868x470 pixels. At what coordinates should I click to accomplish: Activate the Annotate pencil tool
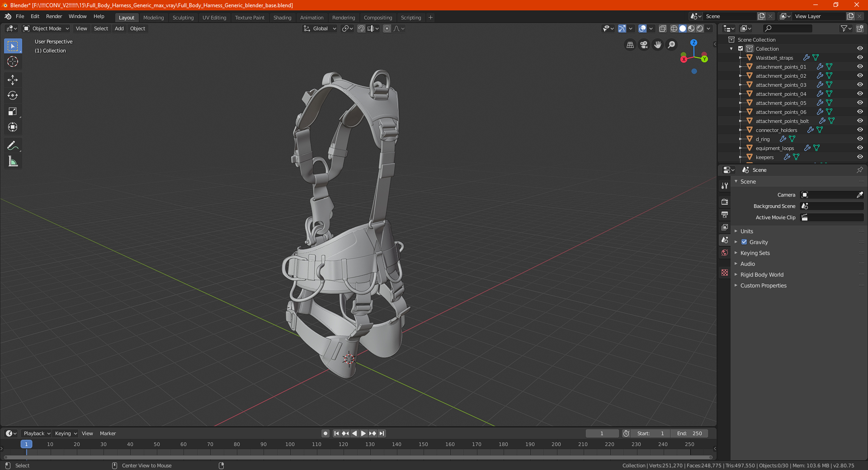click(13, 146)
